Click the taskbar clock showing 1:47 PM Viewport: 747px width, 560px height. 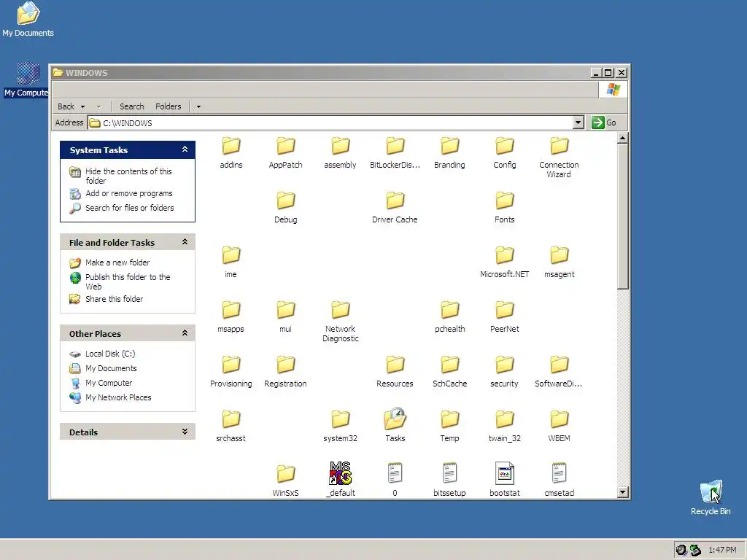coord(722,550)
